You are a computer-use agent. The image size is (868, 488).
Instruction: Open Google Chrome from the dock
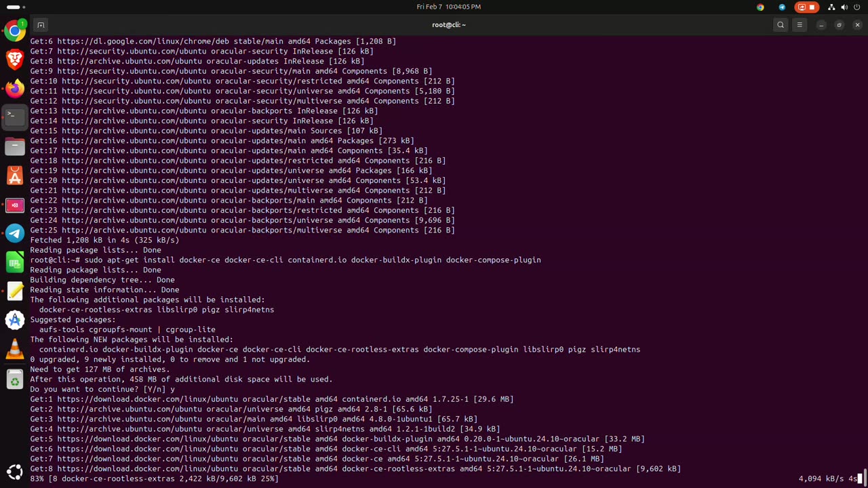(15, 30)
